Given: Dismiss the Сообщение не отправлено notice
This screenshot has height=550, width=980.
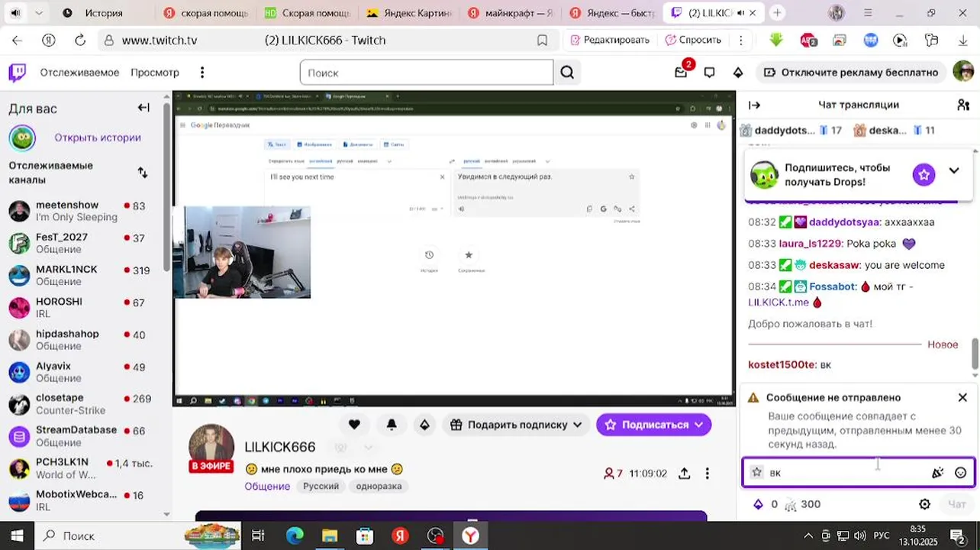Looking at the screenshot, I should coord(962,398).
